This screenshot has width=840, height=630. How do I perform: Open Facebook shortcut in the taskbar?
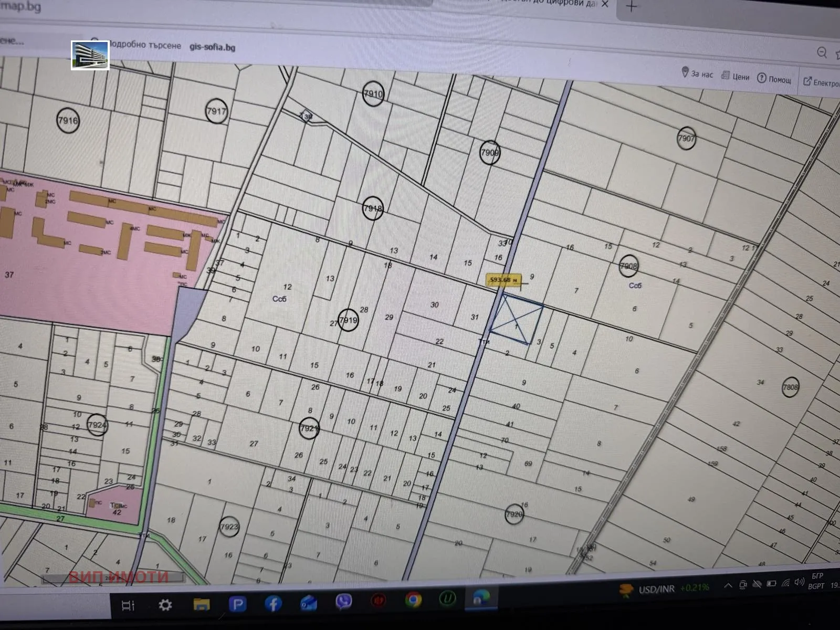click(273, 604)
